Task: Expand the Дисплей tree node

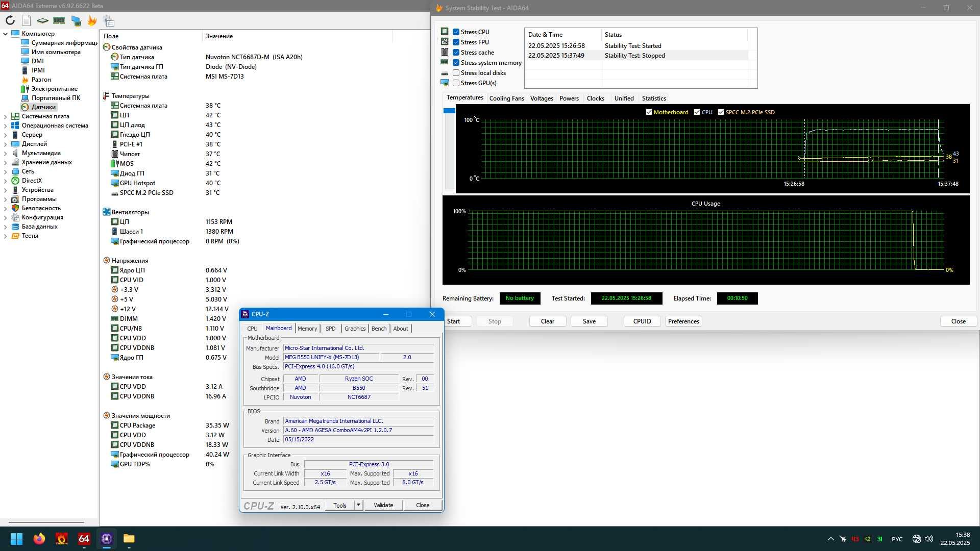Action: pyautogui.click(x=5, y=144)
